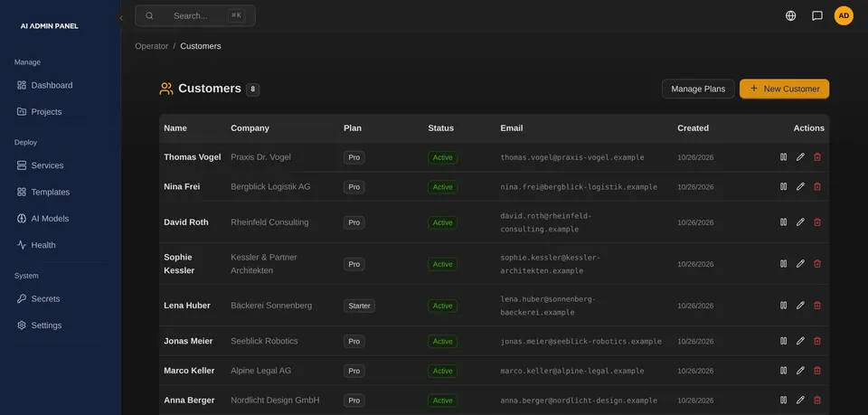Click the Customers breadcrumb
Image resolution: width=868 pixels, height=415 pixels.
[x=201, y=46]
